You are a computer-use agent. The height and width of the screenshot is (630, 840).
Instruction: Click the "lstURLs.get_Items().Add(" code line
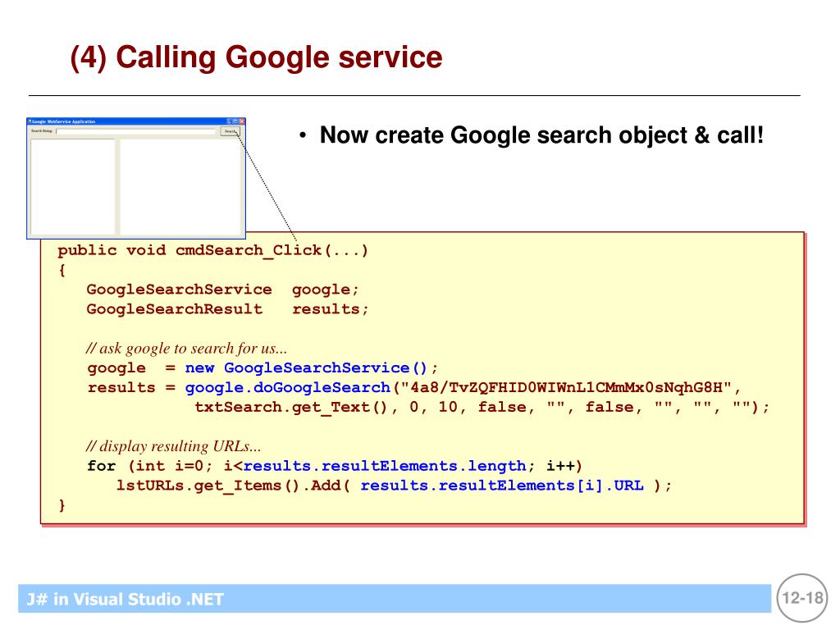394,486
